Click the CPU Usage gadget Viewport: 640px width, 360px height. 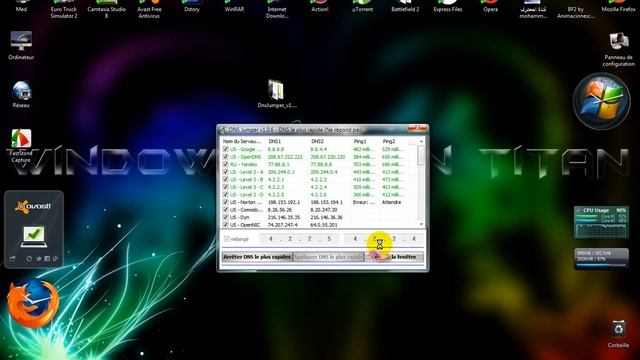[x=601, y=222]
